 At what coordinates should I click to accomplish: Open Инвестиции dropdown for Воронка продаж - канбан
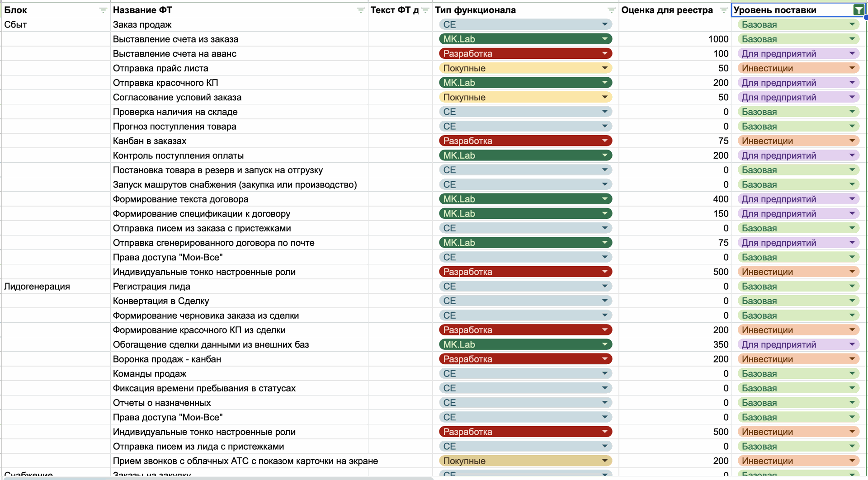(x=852, y=359)
